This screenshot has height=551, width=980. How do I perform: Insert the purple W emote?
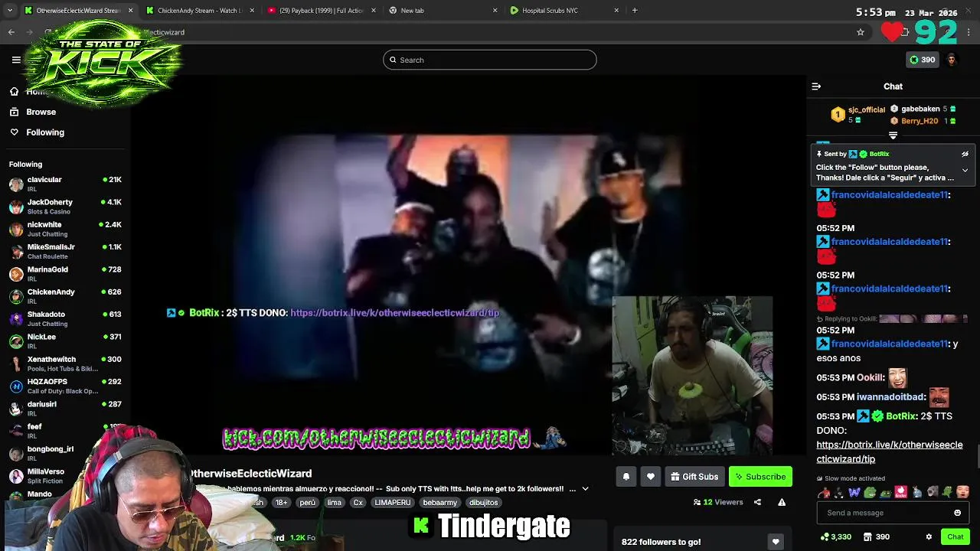pyautogui.click(x=854, y=492)
